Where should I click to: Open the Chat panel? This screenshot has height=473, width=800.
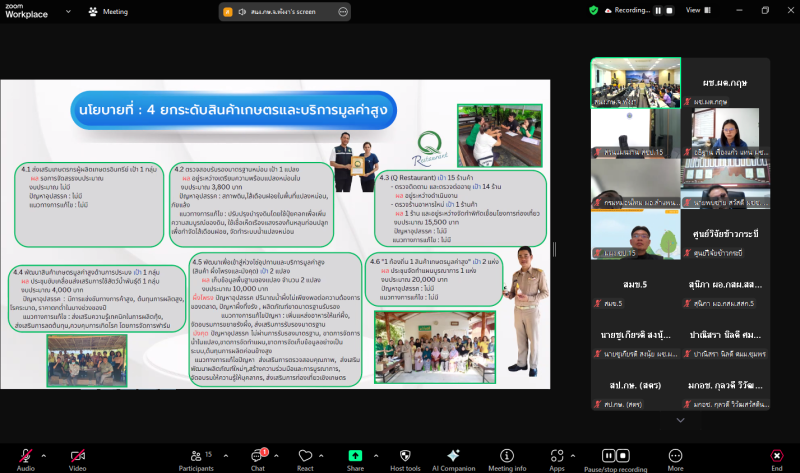click(x=257, y=454)
